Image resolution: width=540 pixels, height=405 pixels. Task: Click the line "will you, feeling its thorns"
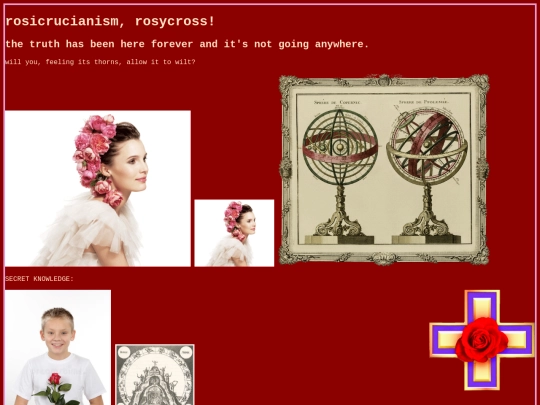coord(63,62)
